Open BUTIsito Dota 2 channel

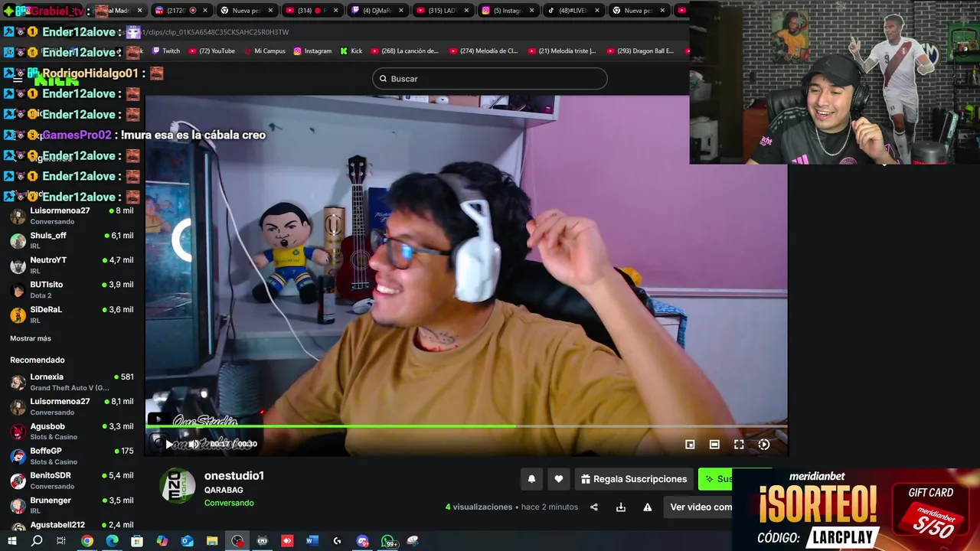pyautogui.click(x=72, y=289)
